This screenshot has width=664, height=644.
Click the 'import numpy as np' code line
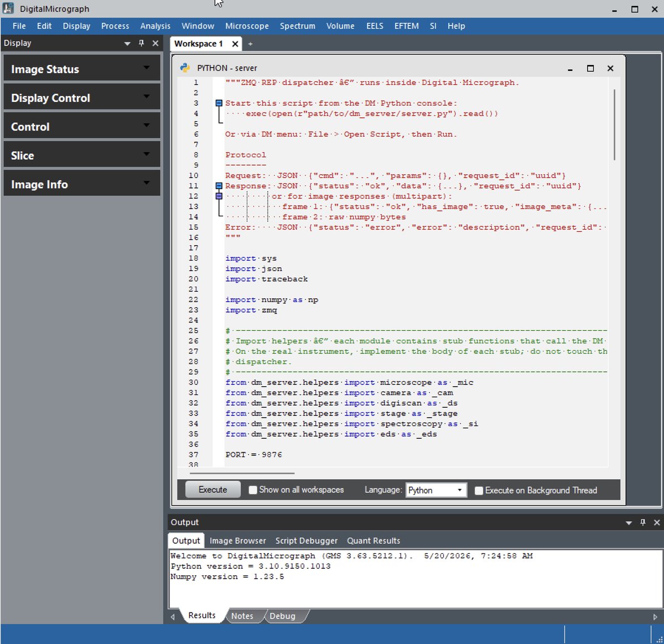coord(272,300)
